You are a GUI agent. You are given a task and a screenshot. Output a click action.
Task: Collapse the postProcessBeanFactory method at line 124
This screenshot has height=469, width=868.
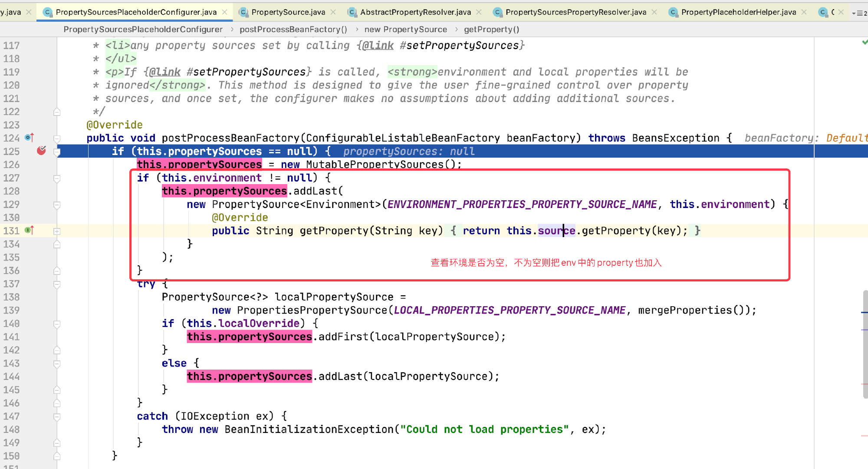click(x=57, y=139)
